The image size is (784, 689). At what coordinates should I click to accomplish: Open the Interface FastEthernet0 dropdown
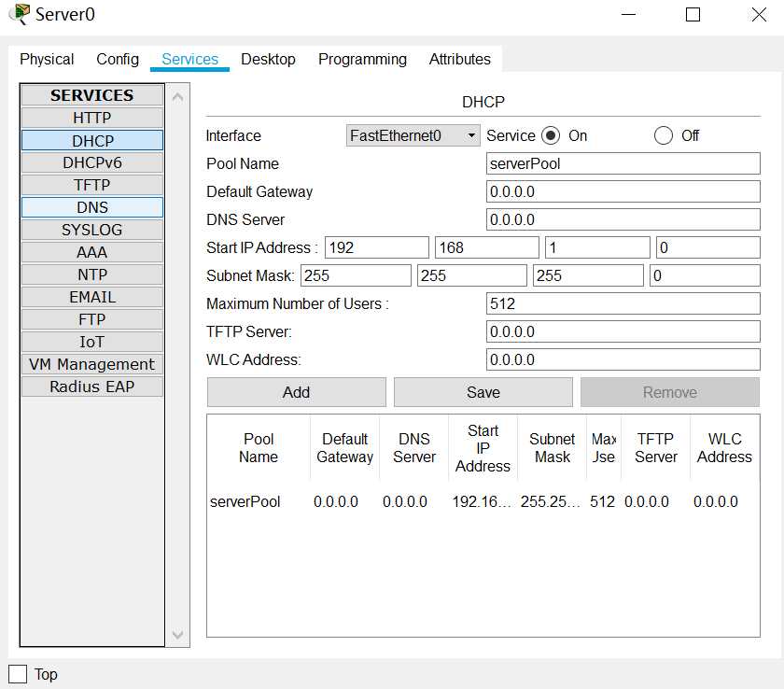(413, 135)
